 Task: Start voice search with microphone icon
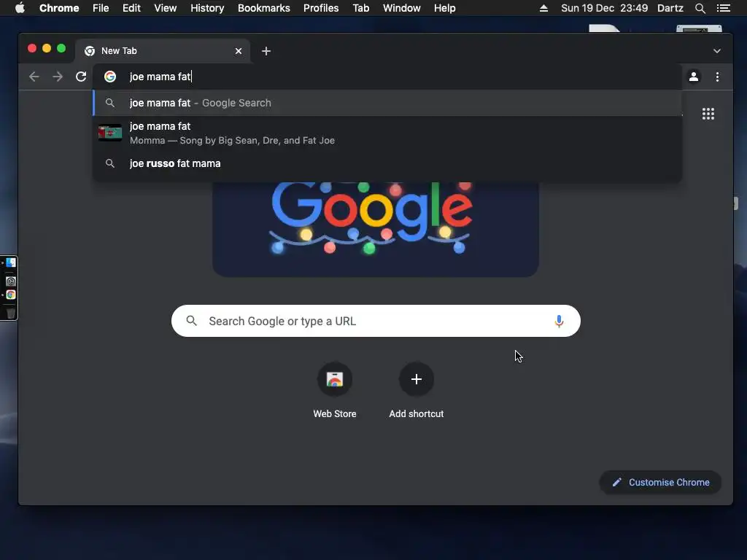click(x=559, y=321)
